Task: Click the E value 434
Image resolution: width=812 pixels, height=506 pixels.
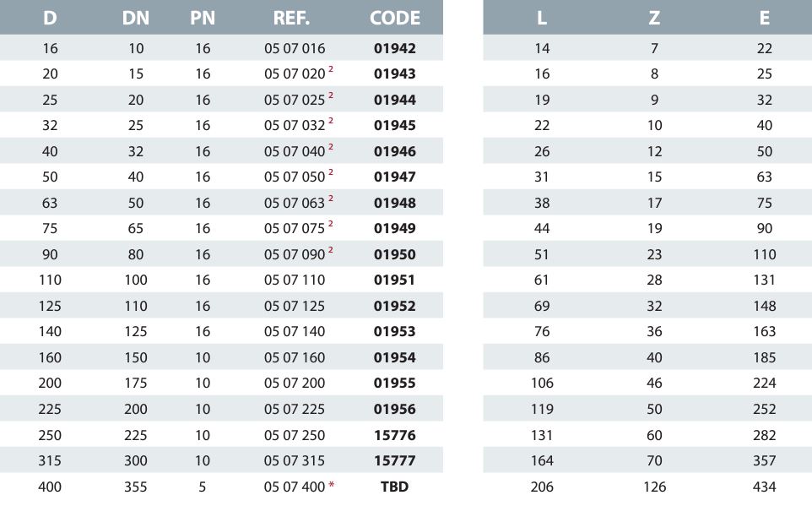Action: 765,487
